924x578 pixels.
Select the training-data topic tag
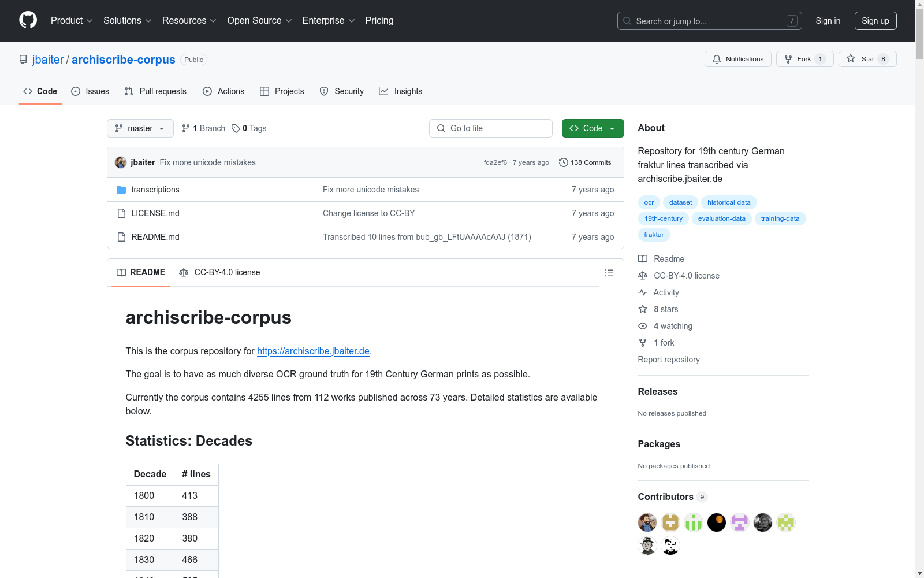[x=780, y=218]
